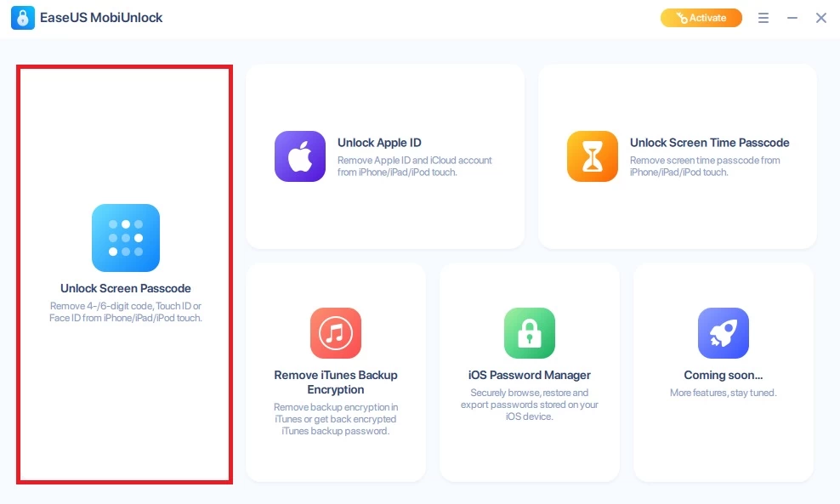Click 'Remove screen time passcode from' description
Image resolution: width=840 pixels, height=504 pixels.
click(705, 166)
